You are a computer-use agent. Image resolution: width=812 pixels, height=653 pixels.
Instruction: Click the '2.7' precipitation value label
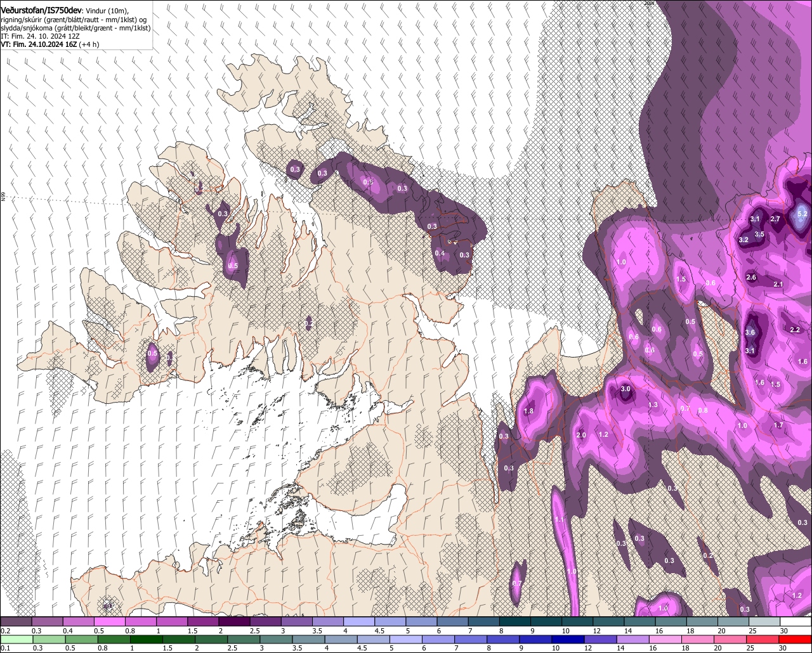tap(775, 219)
